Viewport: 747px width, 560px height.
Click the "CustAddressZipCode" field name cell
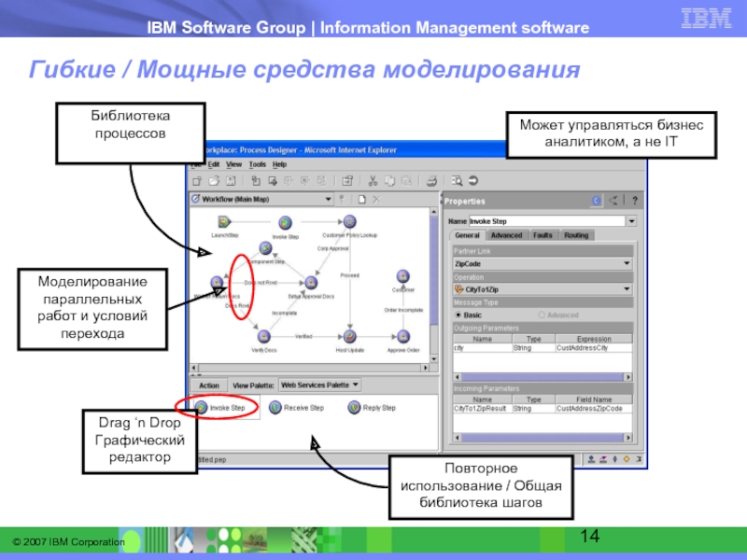coord(594,409)
